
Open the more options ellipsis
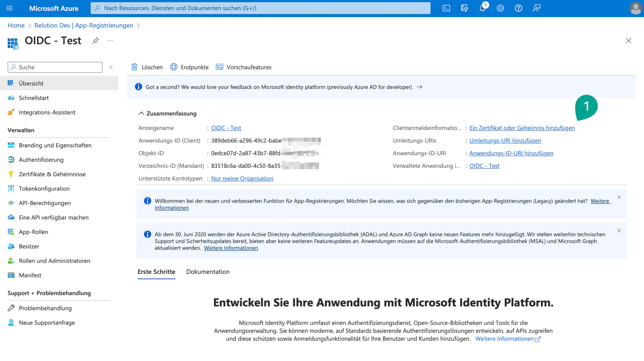pyautogui.click(x=110, y=41)
